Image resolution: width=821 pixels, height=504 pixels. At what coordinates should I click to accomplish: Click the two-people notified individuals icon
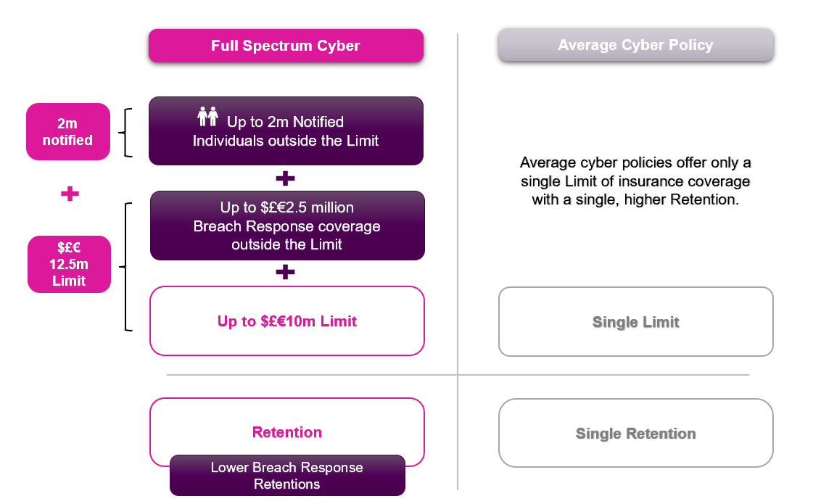[208, 116]
